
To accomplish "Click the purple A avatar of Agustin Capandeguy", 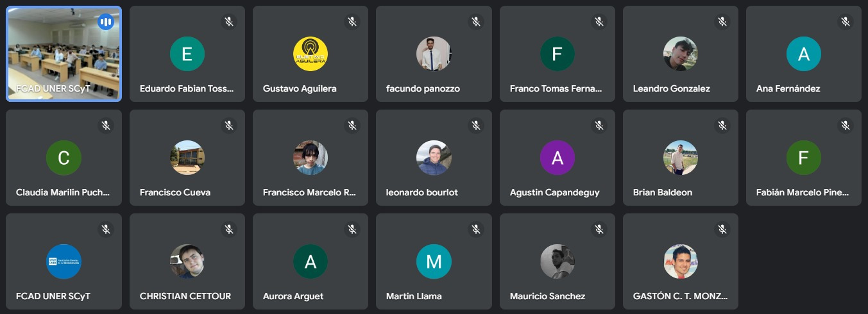I will 557,158.
